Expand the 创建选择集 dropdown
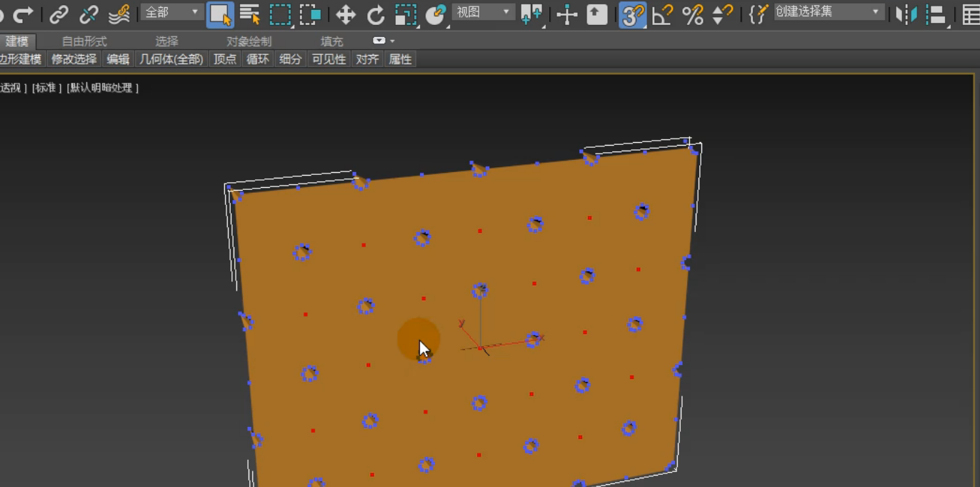 point(829,12)
